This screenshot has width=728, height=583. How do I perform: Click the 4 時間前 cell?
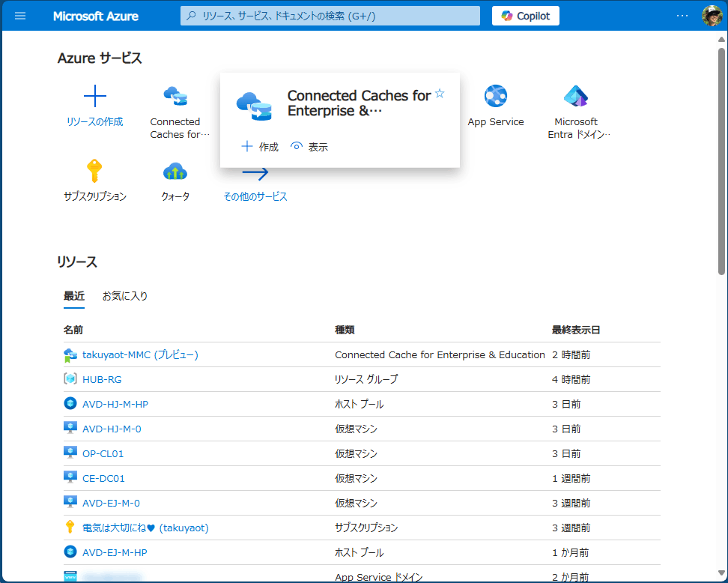click(x=571, y=379)
